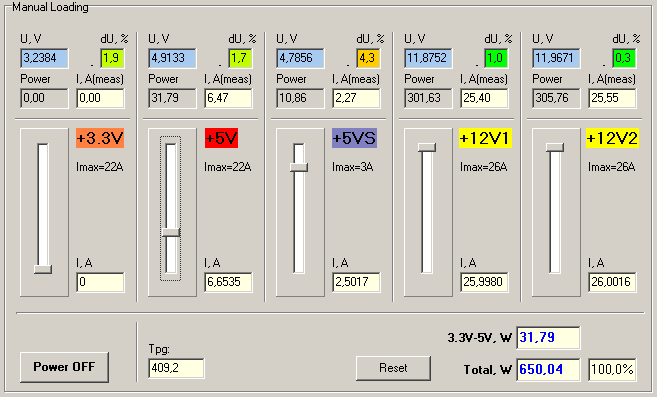Click the voltage reading 3,2384
Viewport: 657px width, 397px height.
[x=44, y=58]
